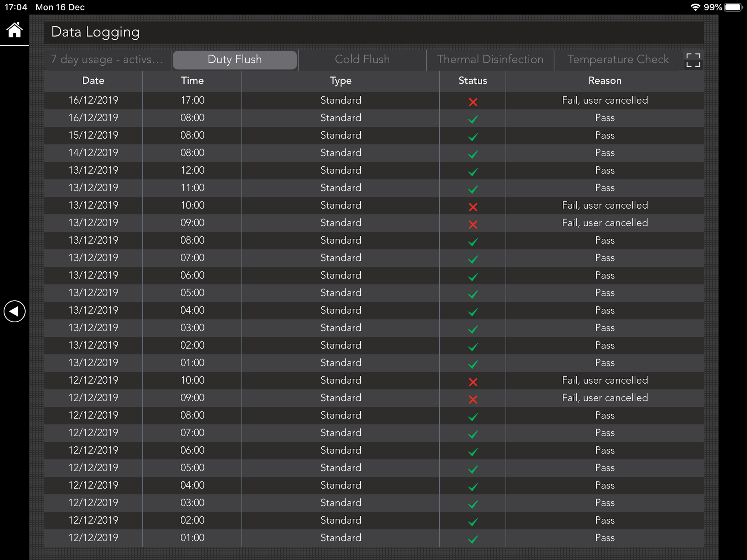
Task: Select the 17:00 time cell
Action: [192, 100]
